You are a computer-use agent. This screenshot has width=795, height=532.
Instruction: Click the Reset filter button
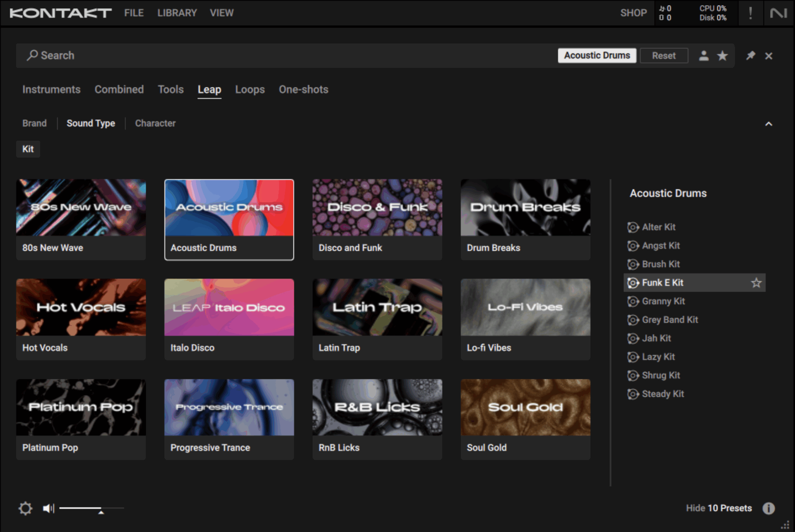(663, 56)
